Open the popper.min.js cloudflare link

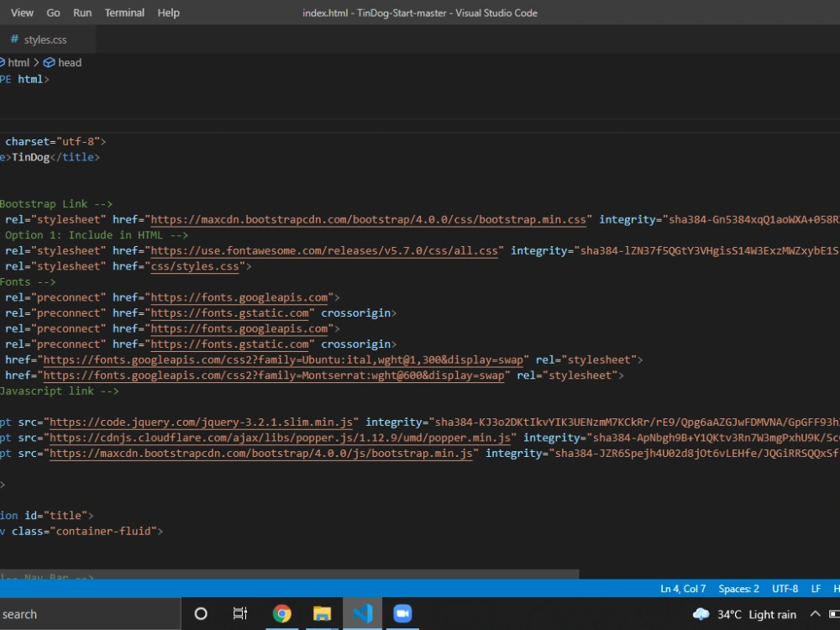point(280,438)
